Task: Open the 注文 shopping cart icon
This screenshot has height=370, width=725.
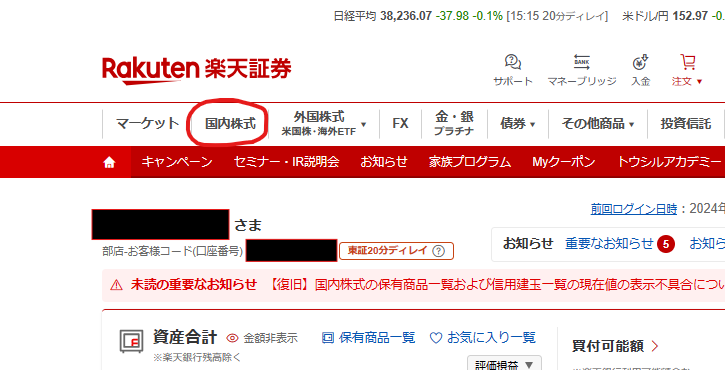Action: click(688, 62)
